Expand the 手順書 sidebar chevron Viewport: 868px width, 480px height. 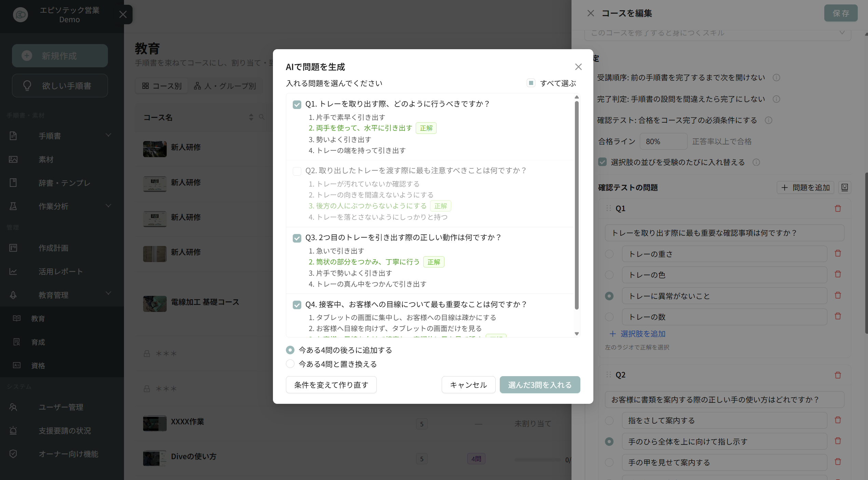108,135
